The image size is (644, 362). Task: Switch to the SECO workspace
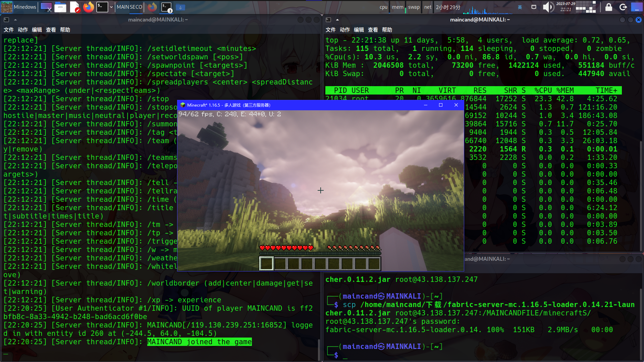coord(136,7)
